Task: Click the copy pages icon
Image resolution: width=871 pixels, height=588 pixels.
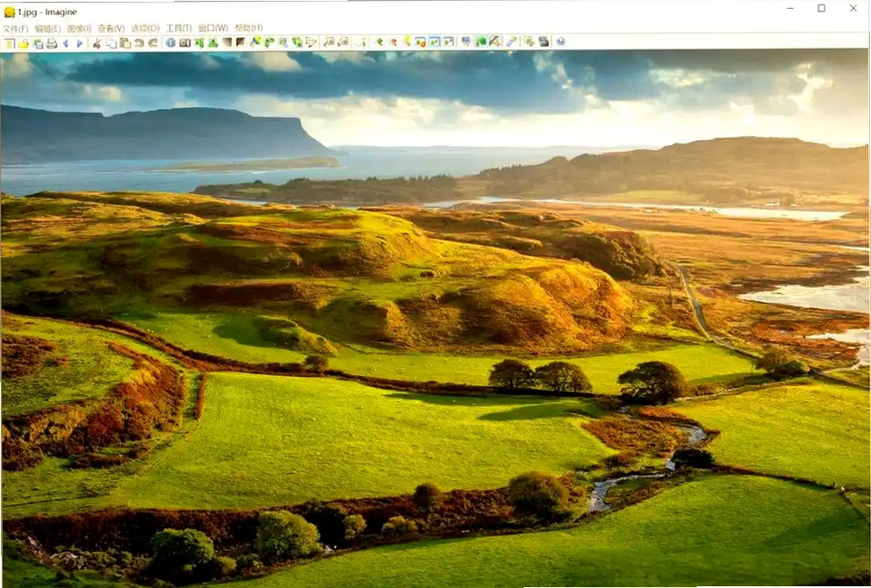Action: point(112,43)
